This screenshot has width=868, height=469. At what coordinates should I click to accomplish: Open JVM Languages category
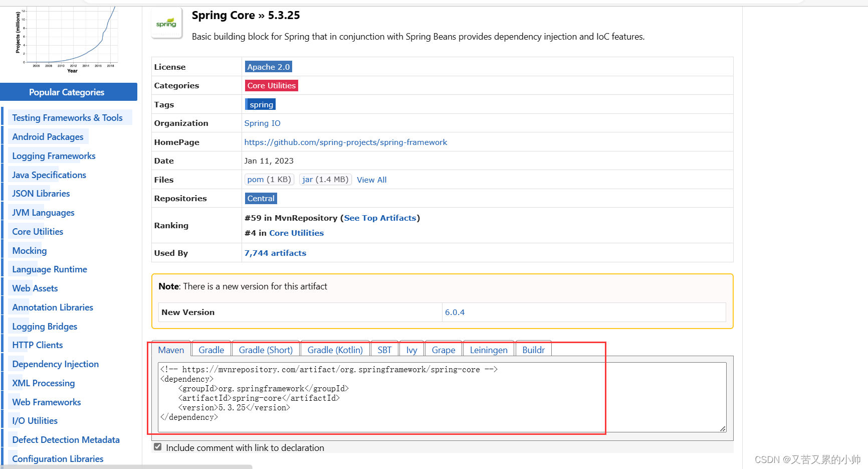pyautogui.click(x=43, y=212)
